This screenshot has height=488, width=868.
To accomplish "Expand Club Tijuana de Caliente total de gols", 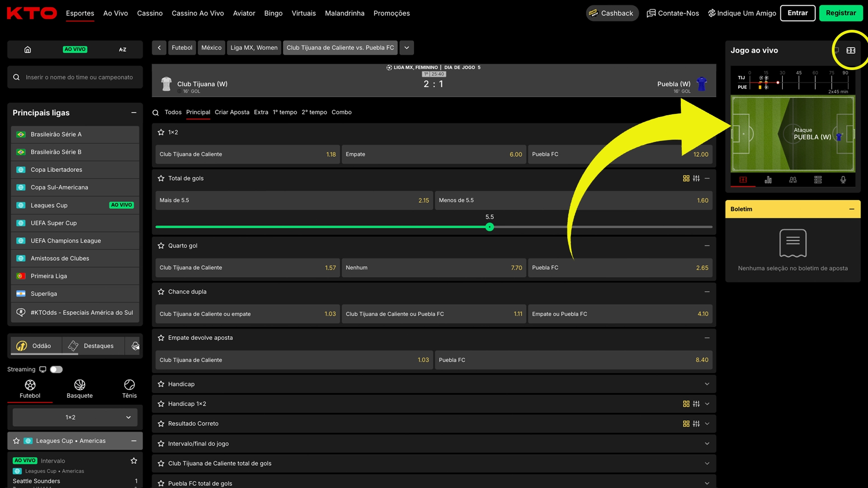I will point(707,464).
